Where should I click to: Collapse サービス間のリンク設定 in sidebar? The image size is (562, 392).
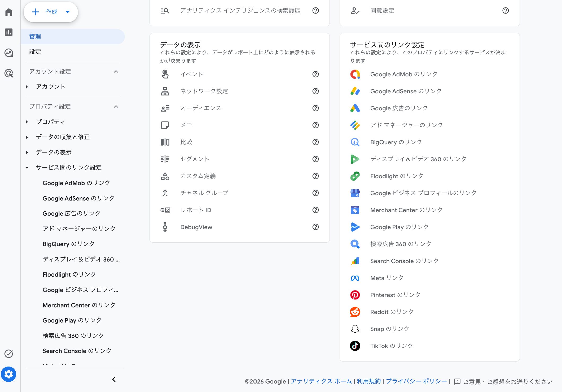(27, 168)
